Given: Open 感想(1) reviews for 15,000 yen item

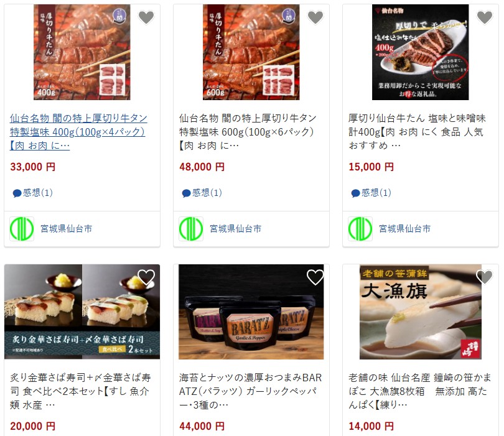Looking at the screenshot, I should coord(371,193).
